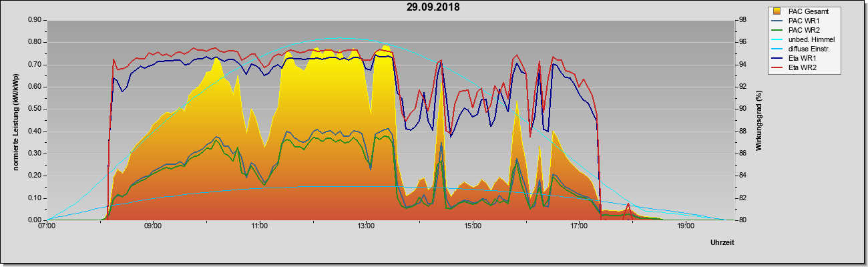
Task: Click the 11:00 time axis label
Action: point(260,226)
